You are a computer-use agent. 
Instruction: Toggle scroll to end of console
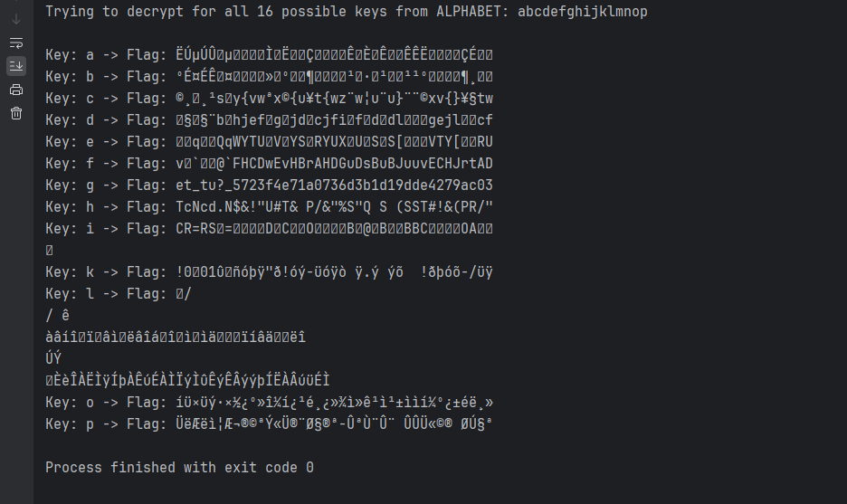point(16,66)
